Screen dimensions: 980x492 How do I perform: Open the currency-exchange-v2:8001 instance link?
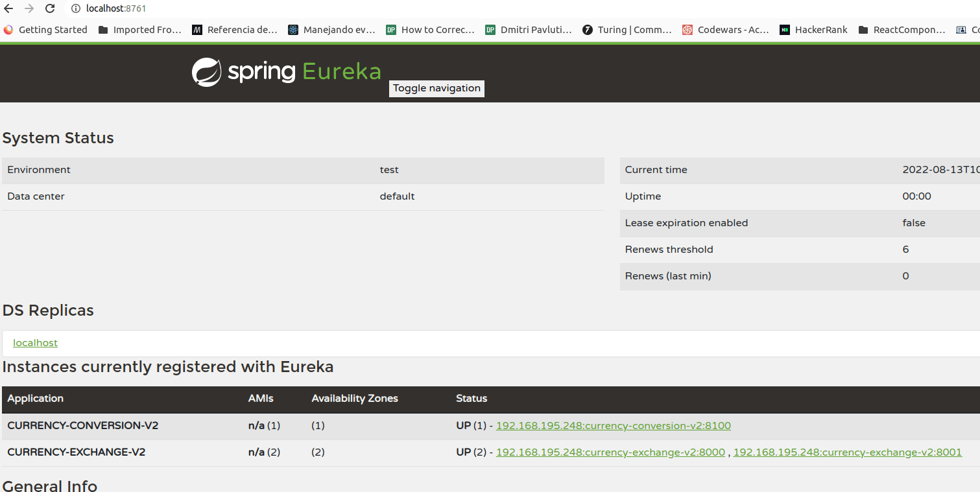pyautogui.click(x=848, y=452)
